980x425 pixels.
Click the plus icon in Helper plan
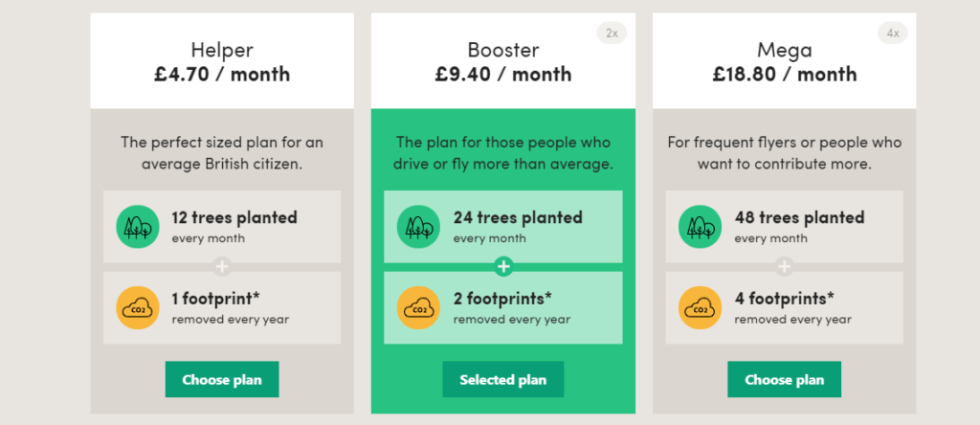point(222,267)
